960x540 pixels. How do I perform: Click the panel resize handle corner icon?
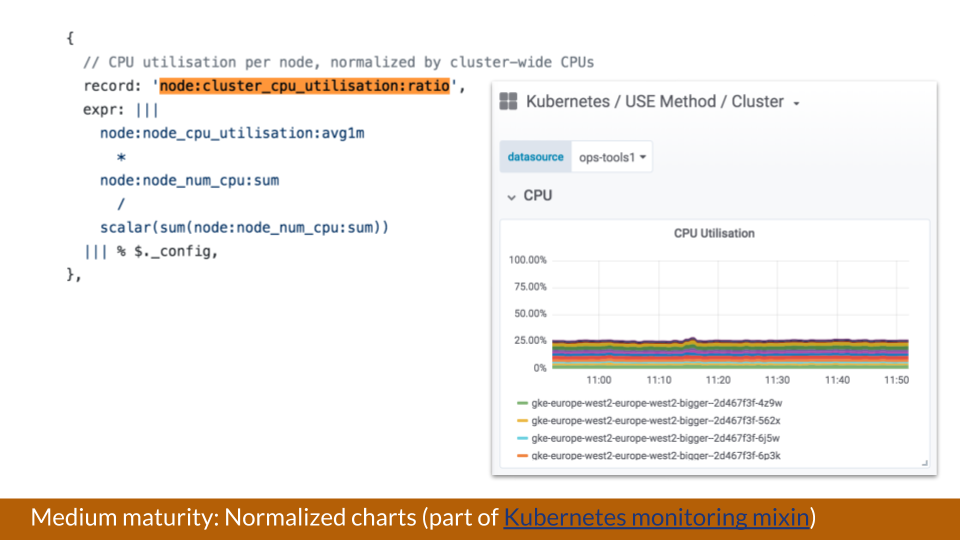924,463
